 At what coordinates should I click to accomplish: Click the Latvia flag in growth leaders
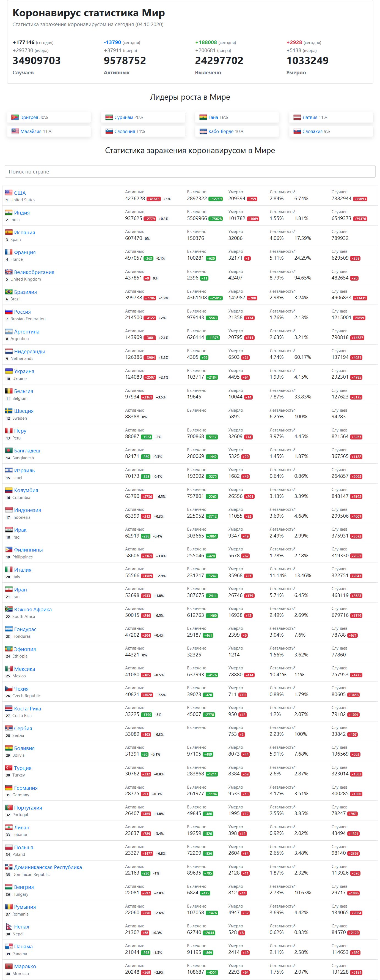click(297, 117)
